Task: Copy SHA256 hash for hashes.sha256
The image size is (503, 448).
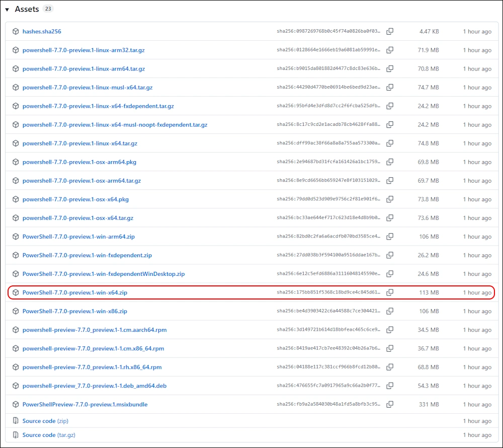Action: click(390, 31)
